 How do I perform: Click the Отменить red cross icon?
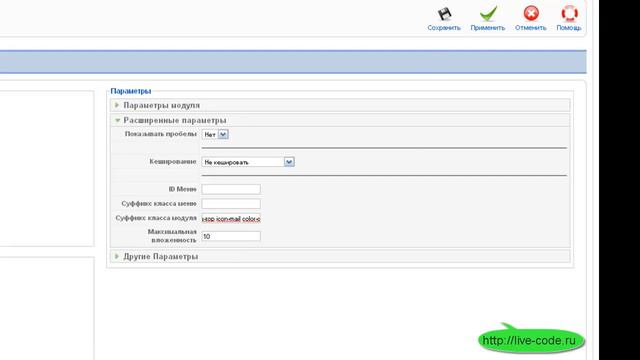click(531, 13)
